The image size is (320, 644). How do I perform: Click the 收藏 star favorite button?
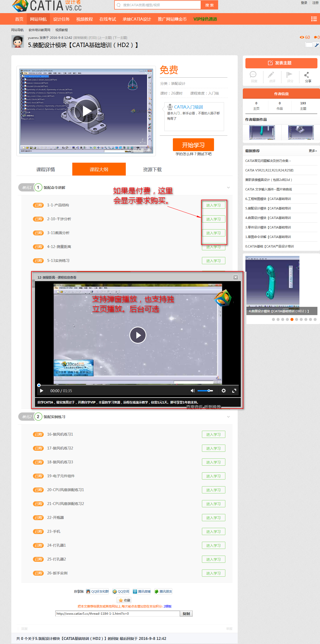[x=124, y=600]
